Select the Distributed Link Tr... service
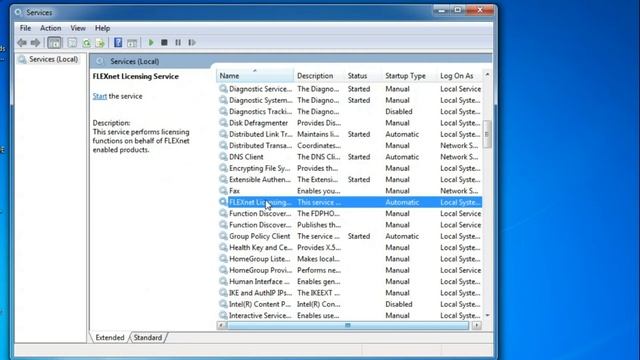 (350, 134)
